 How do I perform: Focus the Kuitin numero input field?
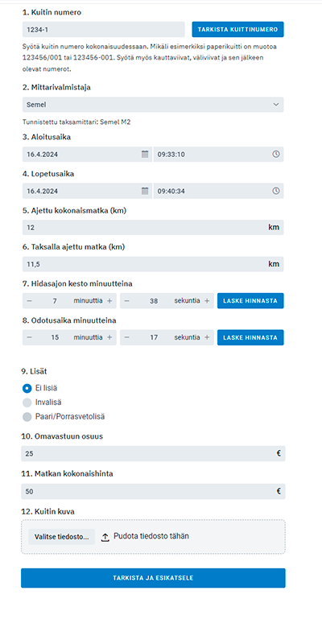(104, 30)
